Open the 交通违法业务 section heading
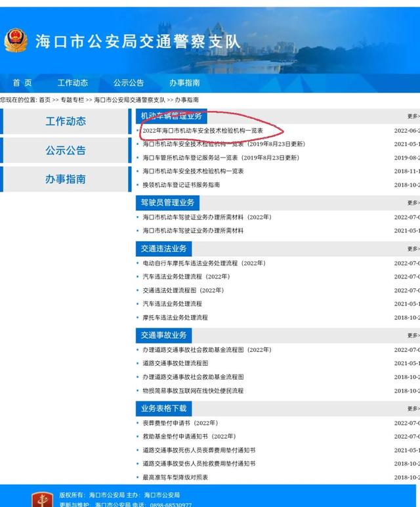 tap(163, 249)
